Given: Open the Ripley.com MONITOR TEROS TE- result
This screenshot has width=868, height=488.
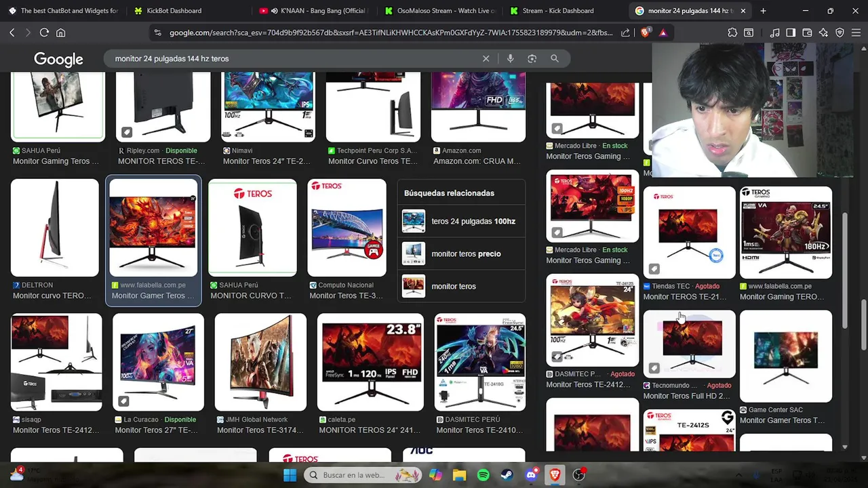Looking at the screenshot, I should point(163,107).
